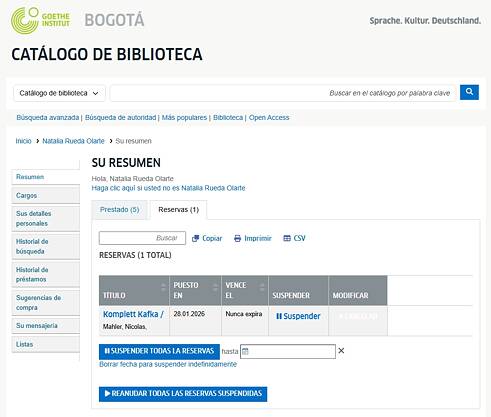Sort by the Puesto en column
Image resolution: width=491 pixels, height=417 pixels.
tap(195, 290)
